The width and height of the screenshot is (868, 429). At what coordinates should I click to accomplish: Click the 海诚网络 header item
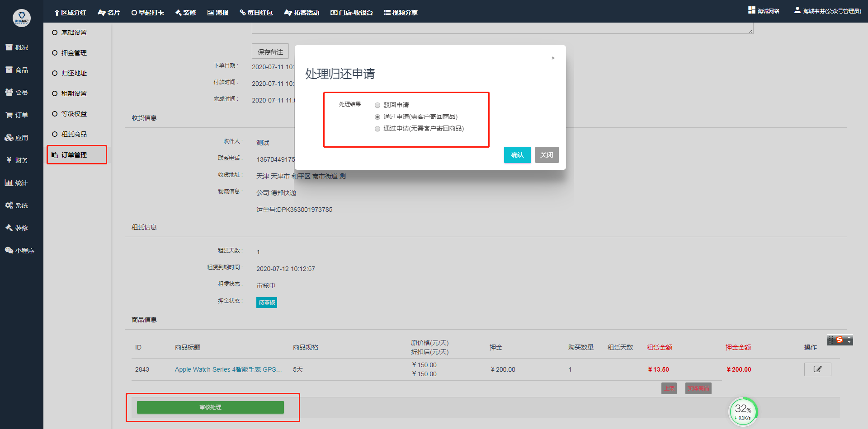click(764, 11)
